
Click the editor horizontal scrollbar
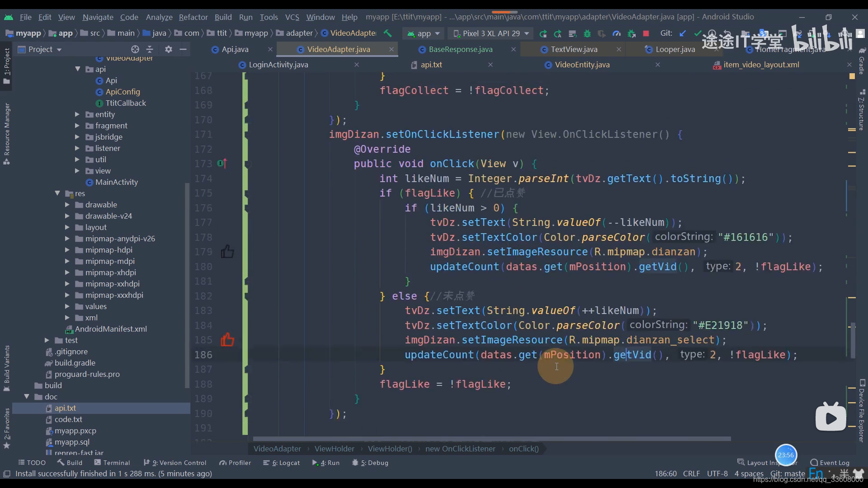tap(491, 439)
